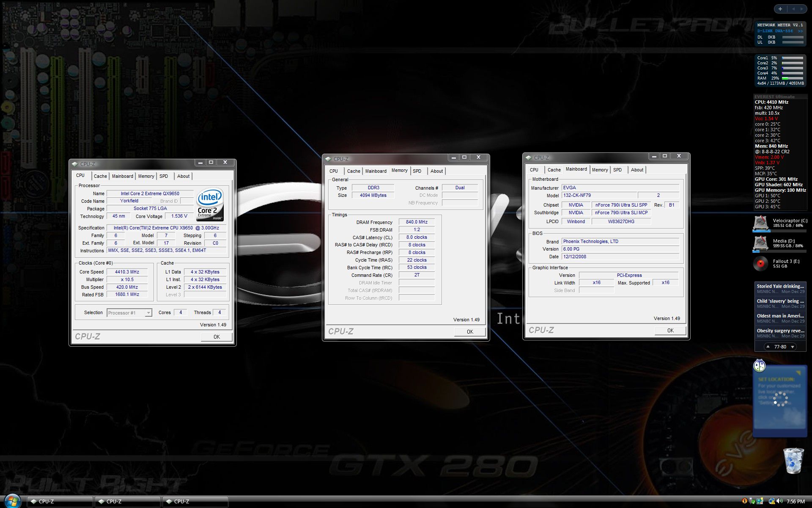Click the plus icon to add sidebar gadgets
812x508 pixels.
(x=780, y=8)
